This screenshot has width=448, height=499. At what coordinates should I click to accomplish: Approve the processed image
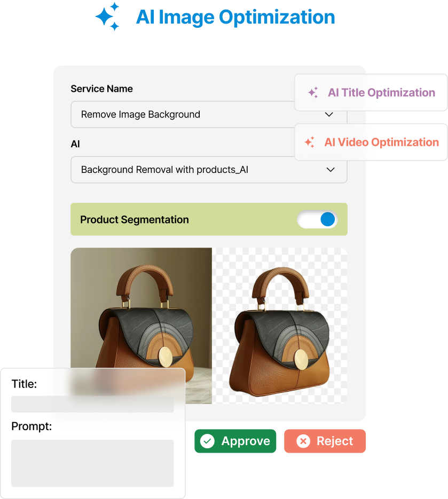click(x=235, y=441)
